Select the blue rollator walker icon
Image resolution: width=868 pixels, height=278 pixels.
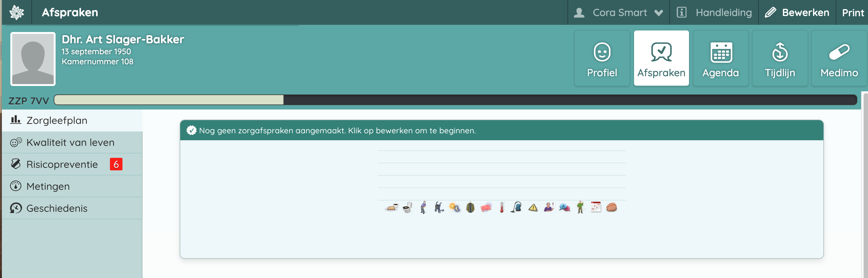pyautogui.click(x=439, y=207)
